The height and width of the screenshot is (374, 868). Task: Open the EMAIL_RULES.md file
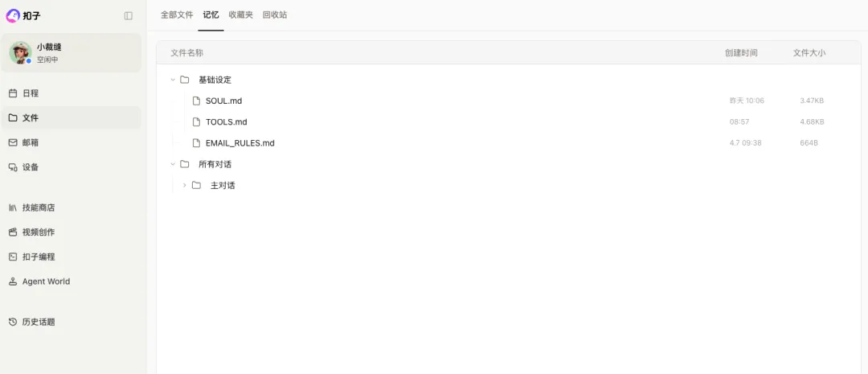[240, 143]
